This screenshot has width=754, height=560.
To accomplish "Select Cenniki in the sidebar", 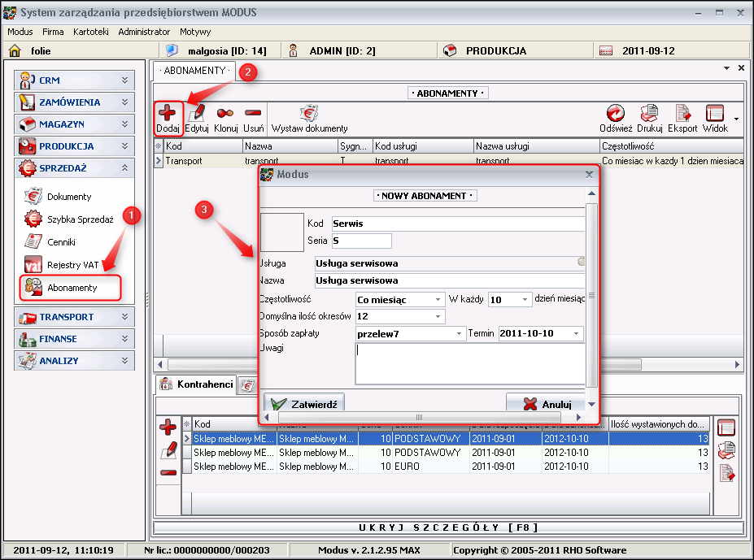I will [61, 241].
